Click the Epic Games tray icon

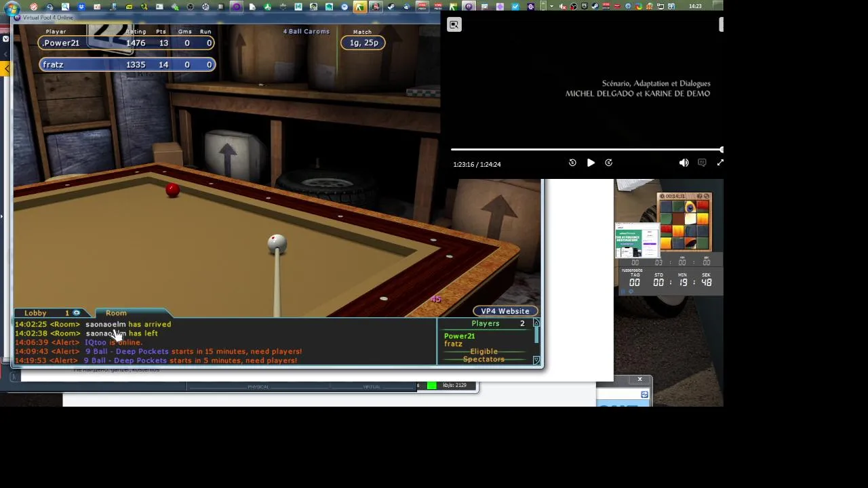point(585,6)
